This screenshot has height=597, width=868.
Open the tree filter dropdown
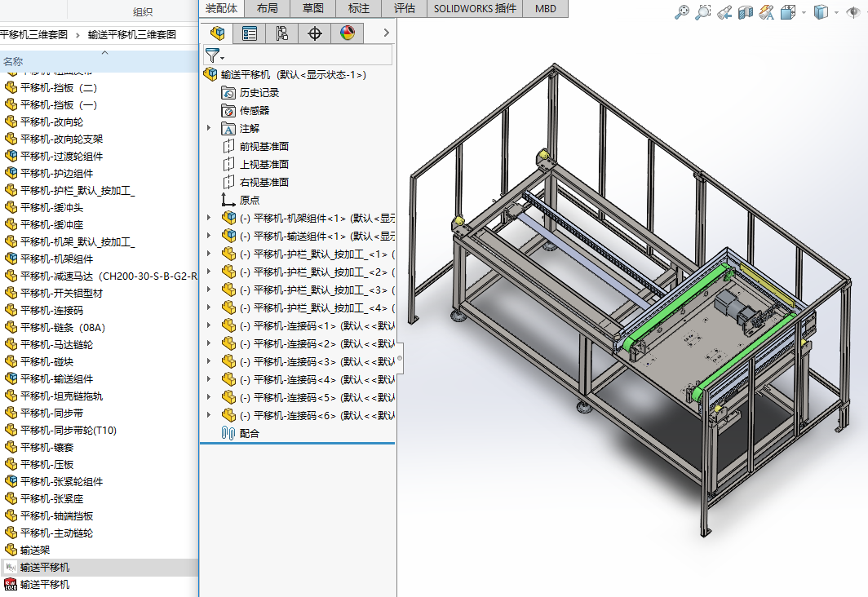tap(215, 55)
